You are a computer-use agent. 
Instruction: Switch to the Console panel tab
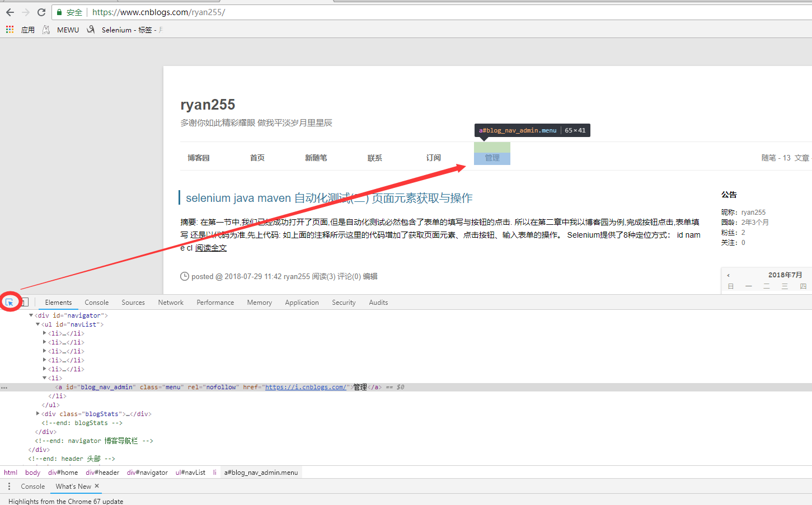[x=97, y=303]
